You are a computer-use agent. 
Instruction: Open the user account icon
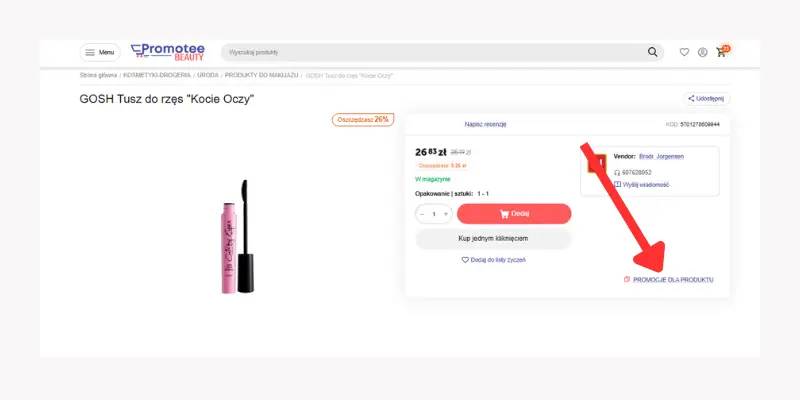point(703,52)
